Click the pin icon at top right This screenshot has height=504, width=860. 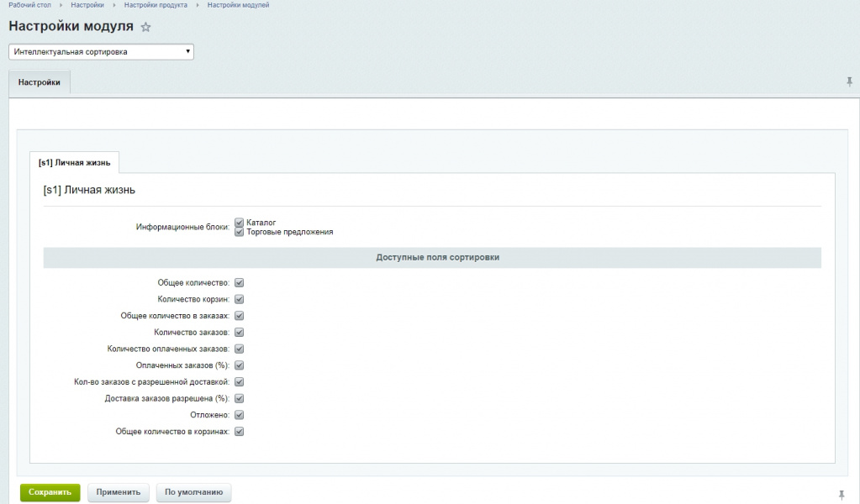point(849,81)
